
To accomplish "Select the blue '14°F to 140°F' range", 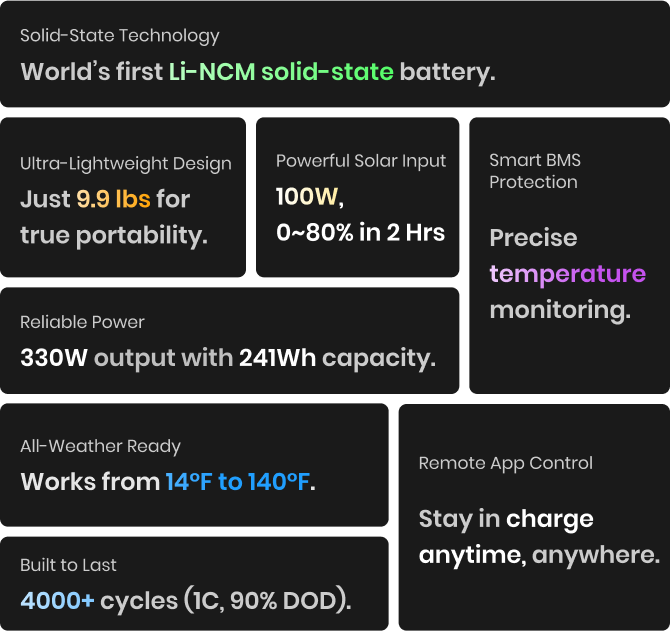I will click(237, 482).
